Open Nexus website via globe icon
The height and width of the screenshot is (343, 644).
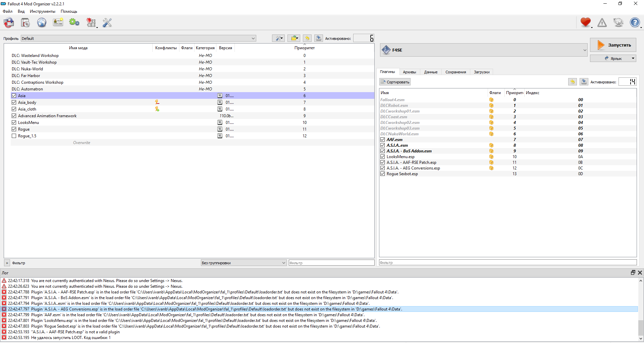(x=42, y=23)
